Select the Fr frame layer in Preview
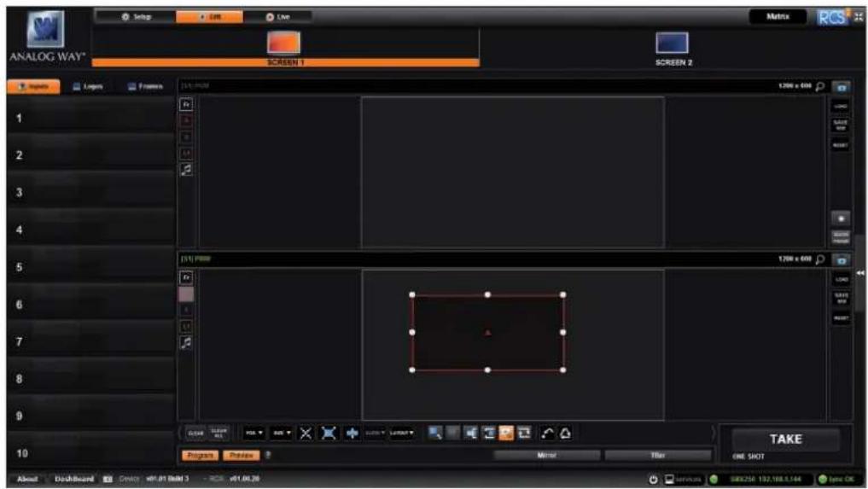 click(187, 277)
